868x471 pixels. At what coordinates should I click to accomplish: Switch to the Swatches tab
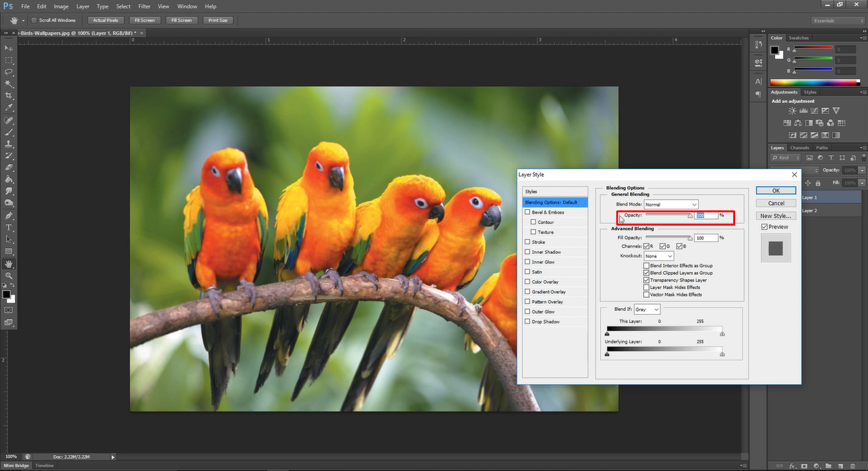(799, 38)
